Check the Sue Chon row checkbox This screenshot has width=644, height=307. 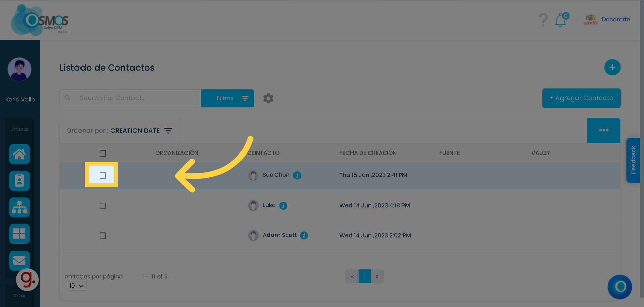[x=103, y=175]
